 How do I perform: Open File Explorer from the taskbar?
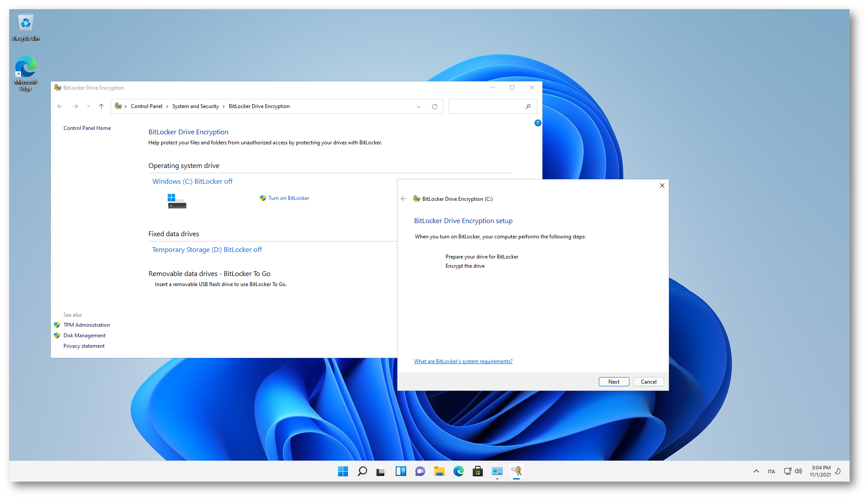point(439,471)
